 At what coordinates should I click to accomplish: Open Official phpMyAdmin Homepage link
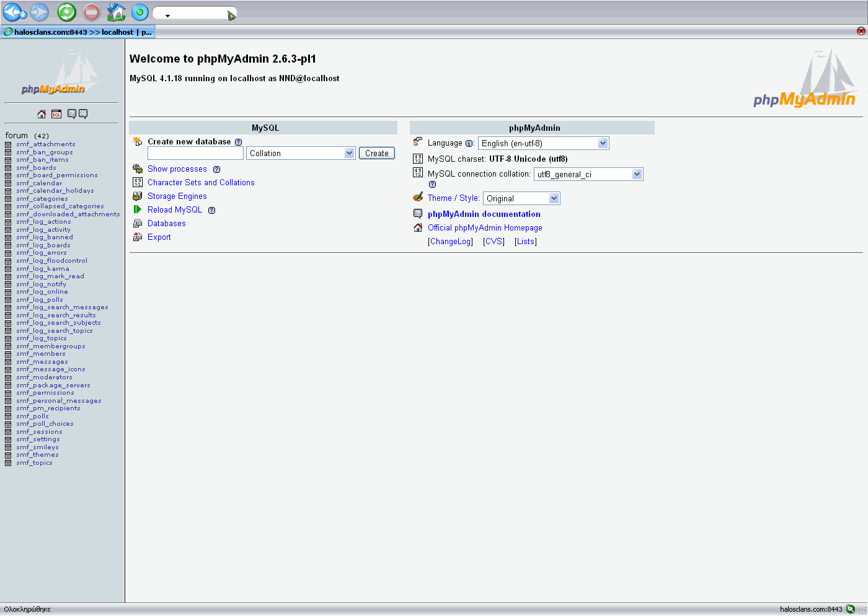click(485, 228)
